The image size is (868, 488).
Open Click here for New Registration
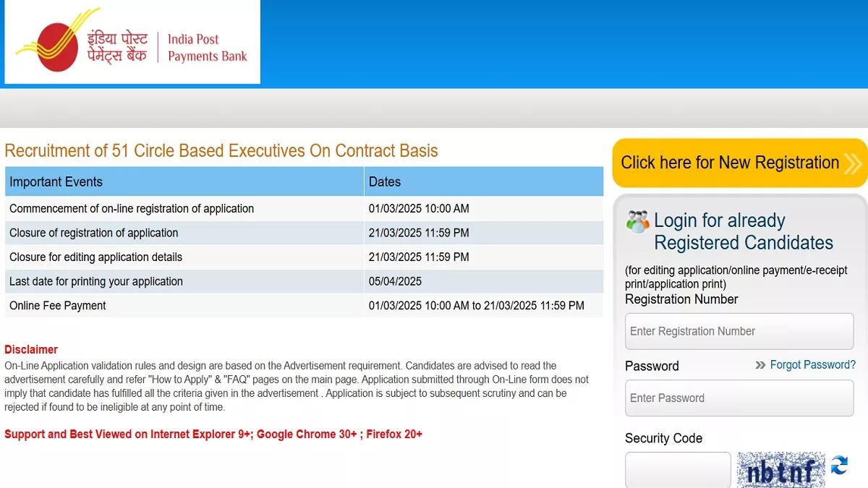click(740, 163)
